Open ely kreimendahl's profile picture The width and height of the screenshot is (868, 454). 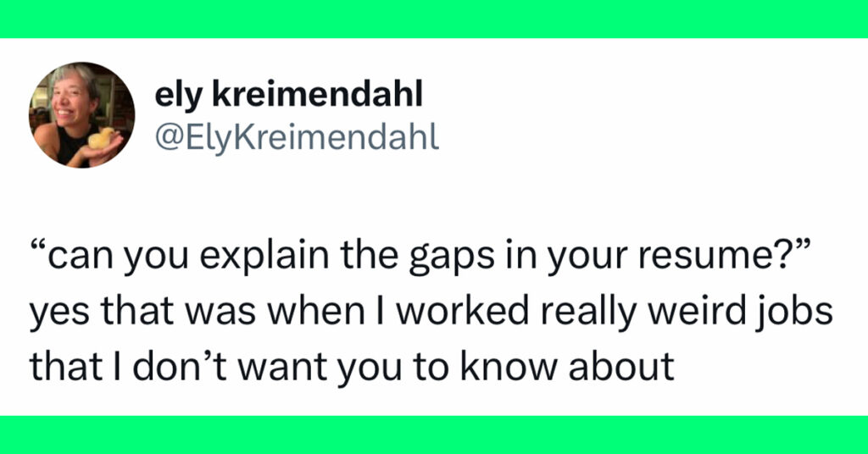pyautogui.click(x=82, y=114)
